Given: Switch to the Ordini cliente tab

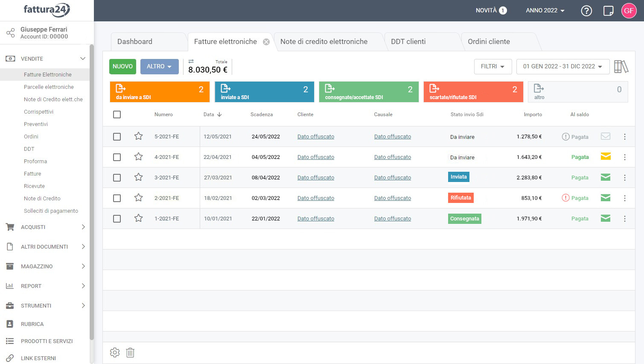Looking at the screenshot, I should tap(498, 42).
